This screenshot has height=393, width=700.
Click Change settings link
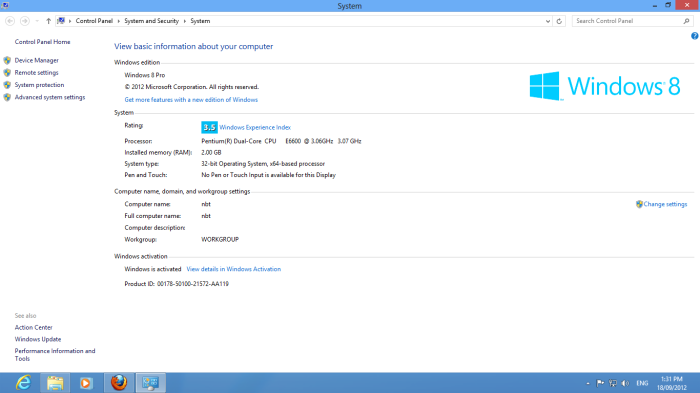(x=665, y=204)
